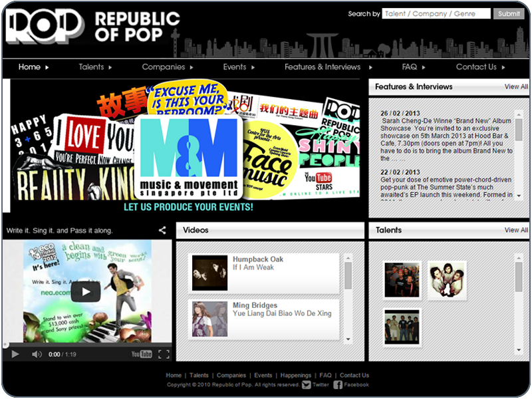Select the Humpback Oak video title
The image size is (532, 399).
(x=258, y=259)
